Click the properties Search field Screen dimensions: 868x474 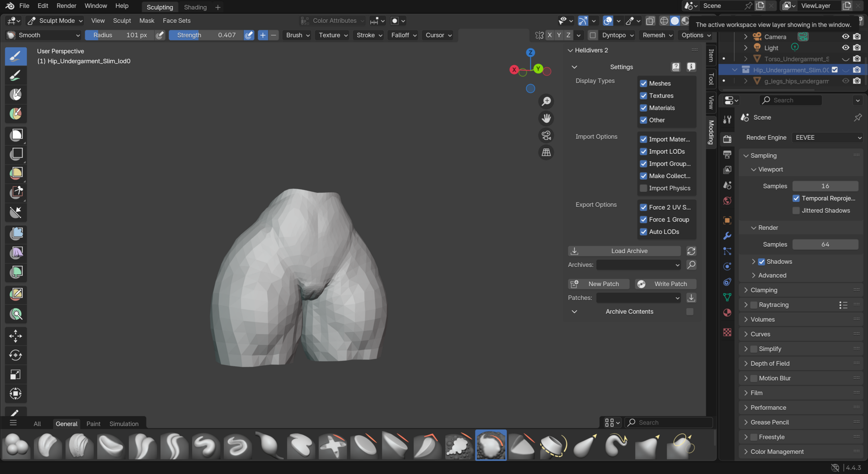[x=790, y=100]
